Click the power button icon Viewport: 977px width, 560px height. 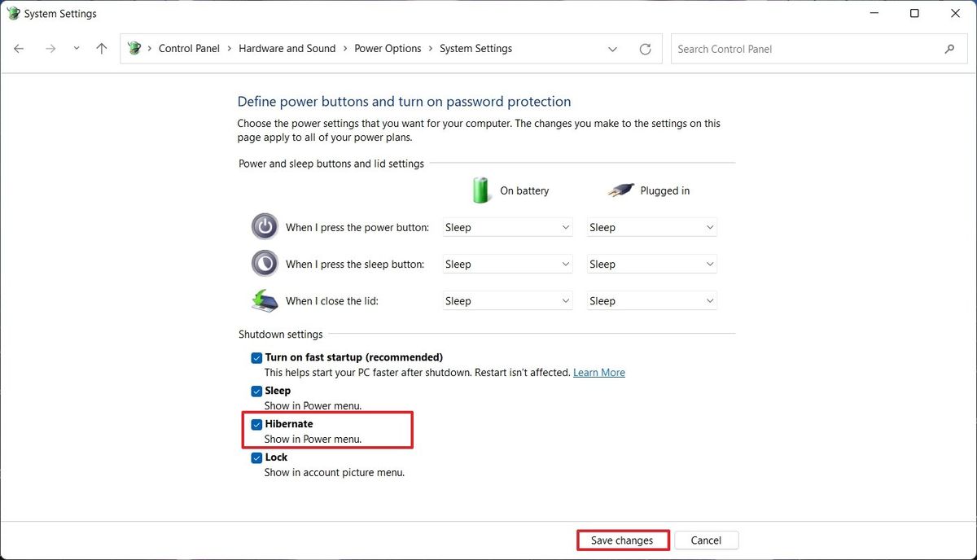click(x=264, y=226)
